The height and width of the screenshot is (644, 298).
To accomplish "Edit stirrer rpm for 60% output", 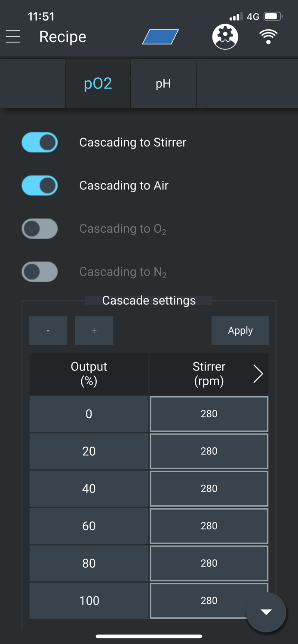I will 209,526.
